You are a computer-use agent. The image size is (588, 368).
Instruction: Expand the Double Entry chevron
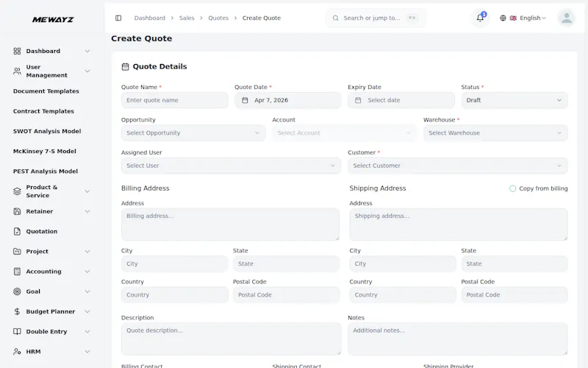87,332
